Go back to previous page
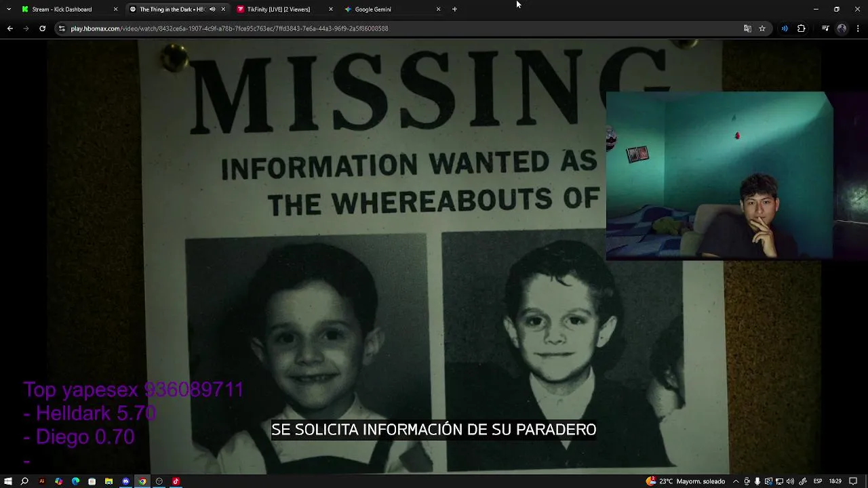 coord(9,28)
